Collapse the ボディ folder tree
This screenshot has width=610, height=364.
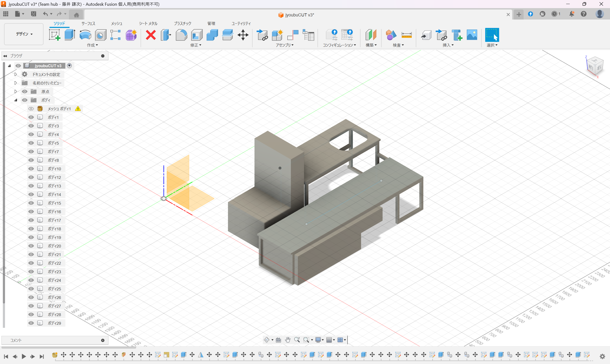pos(16,100)
